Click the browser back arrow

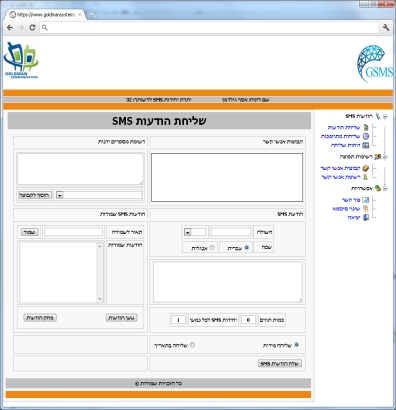10,28
